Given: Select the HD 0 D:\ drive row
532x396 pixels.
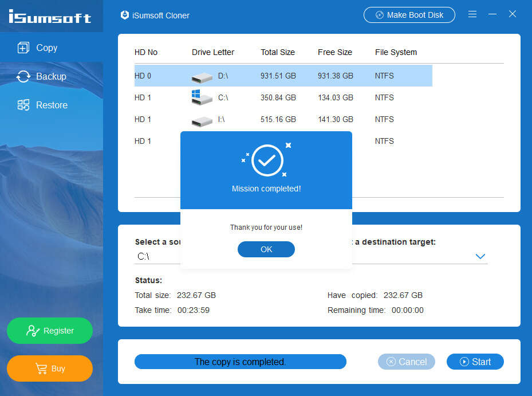Looking at the screenshot, I should point(283,76).
